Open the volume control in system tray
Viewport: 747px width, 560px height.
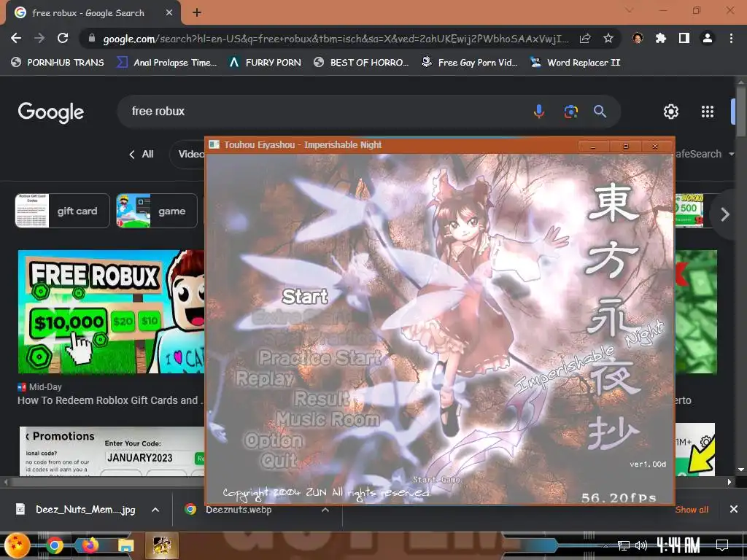coord(641,545)
